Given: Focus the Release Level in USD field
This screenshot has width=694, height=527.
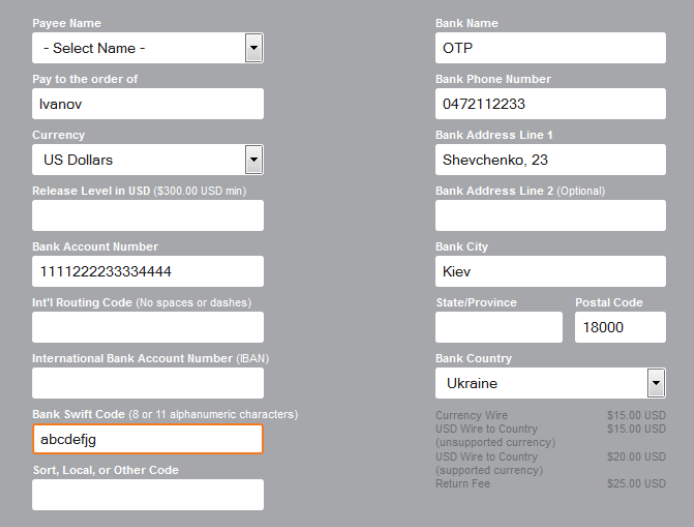Looking at the screenshot, I should pos(148,215).
